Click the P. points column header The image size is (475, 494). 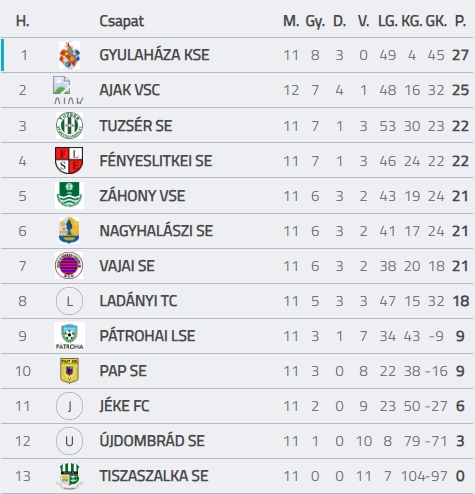click(x=461, y=21)
